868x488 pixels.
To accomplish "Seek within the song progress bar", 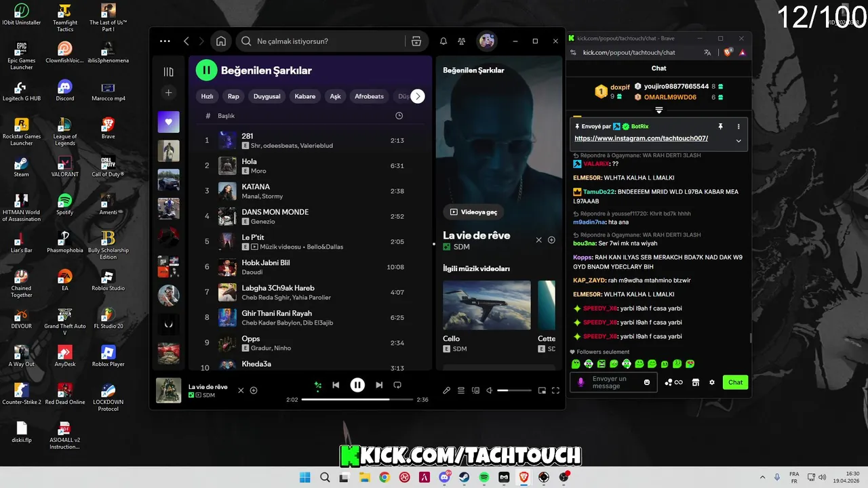I will (357, 400).
